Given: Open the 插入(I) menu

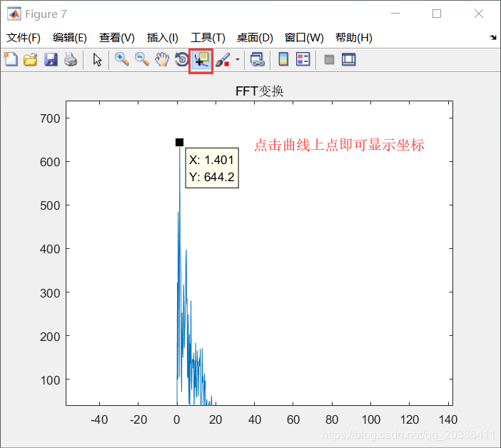Looking at the screenshot, I should pyautogui.click(x=162, y=38).
